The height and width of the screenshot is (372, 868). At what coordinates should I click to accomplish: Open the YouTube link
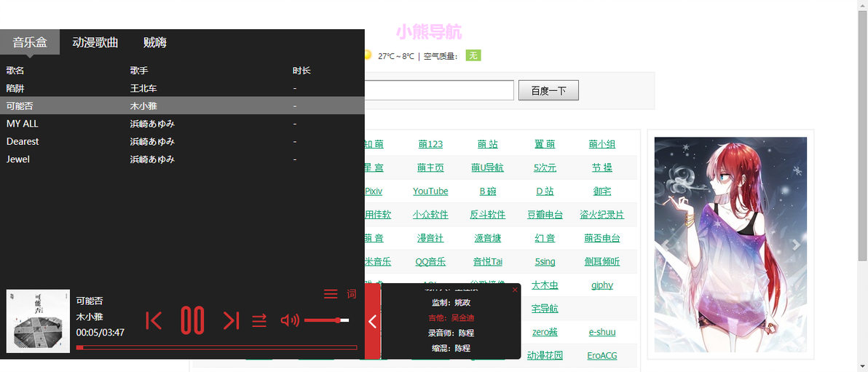click(430, 191)
